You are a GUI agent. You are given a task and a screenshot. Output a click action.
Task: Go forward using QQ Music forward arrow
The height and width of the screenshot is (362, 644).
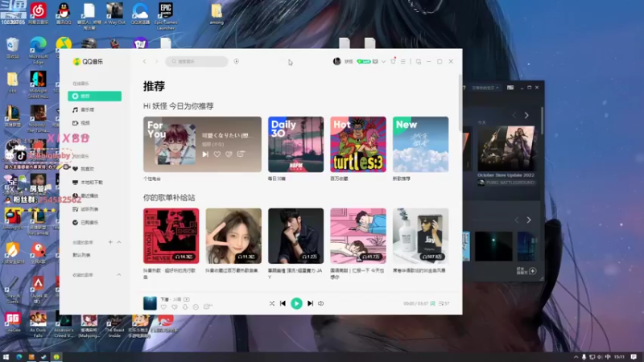[156, 62]
